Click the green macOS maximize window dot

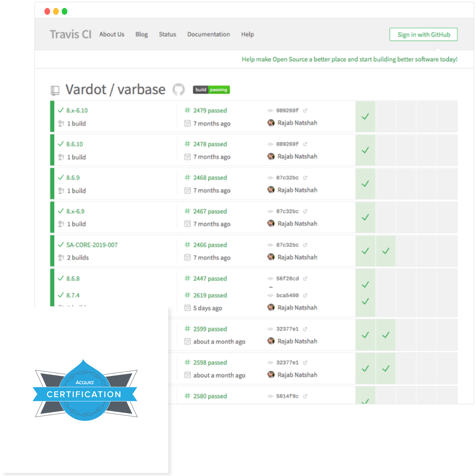click(64, 11)
